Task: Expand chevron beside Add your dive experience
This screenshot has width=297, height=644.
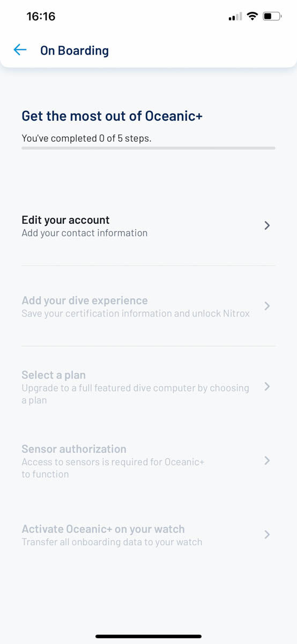Action: (267, 306)
